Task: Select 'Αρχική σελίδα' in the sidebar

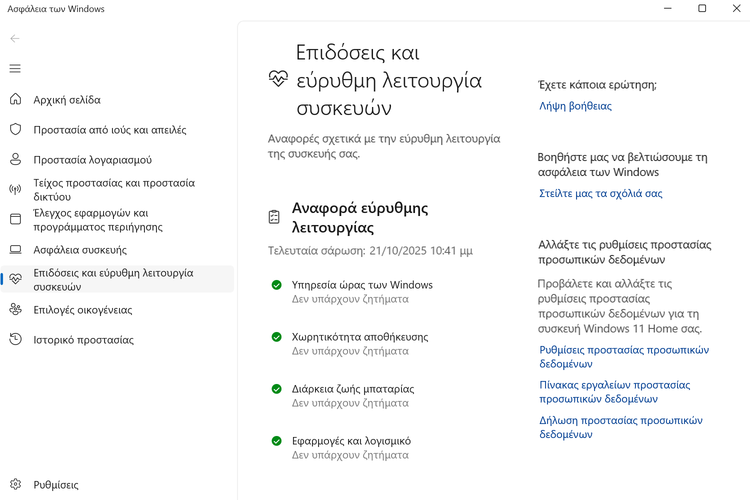Action: [x=67, y=100]
